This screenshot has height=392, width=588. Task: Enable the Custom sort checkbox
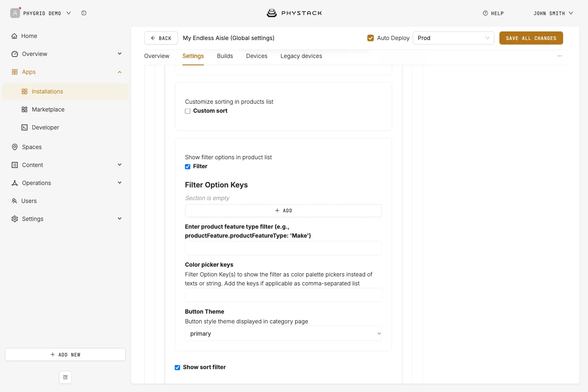[x=188, y=111]
